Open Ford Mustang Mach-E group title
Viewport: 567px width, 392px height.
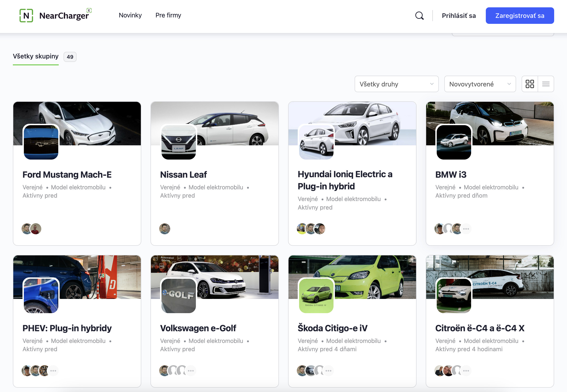pyautogui.click(x=67, y=175)
